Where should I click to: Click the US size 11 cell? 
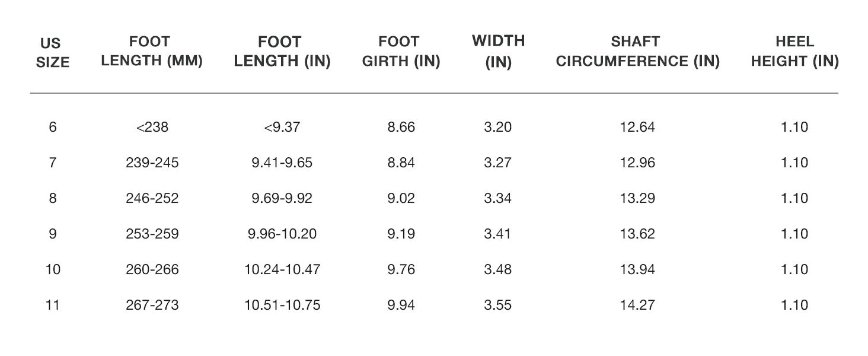[x=53, y=305]
